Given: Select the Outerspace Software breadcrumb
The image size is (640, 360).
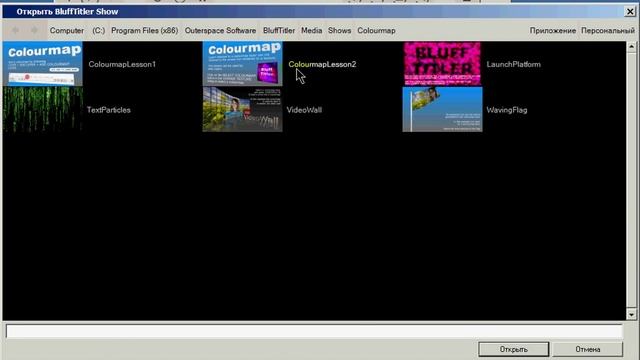Looking at the screenshot, I should tap(220, 31).
